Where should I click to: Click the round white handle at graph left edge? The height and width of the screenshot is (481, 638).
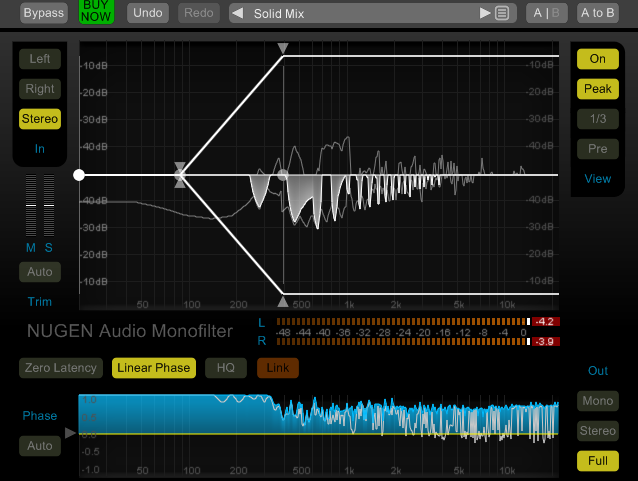click(79, 175)
